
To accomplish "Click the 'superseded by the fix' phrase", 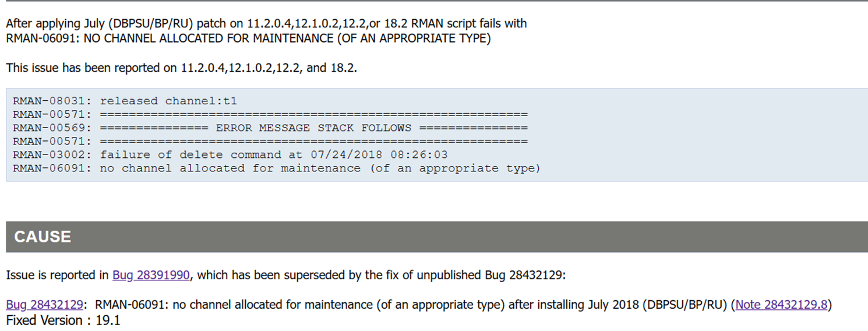I will pyautogui.click(x=337, y=275).
